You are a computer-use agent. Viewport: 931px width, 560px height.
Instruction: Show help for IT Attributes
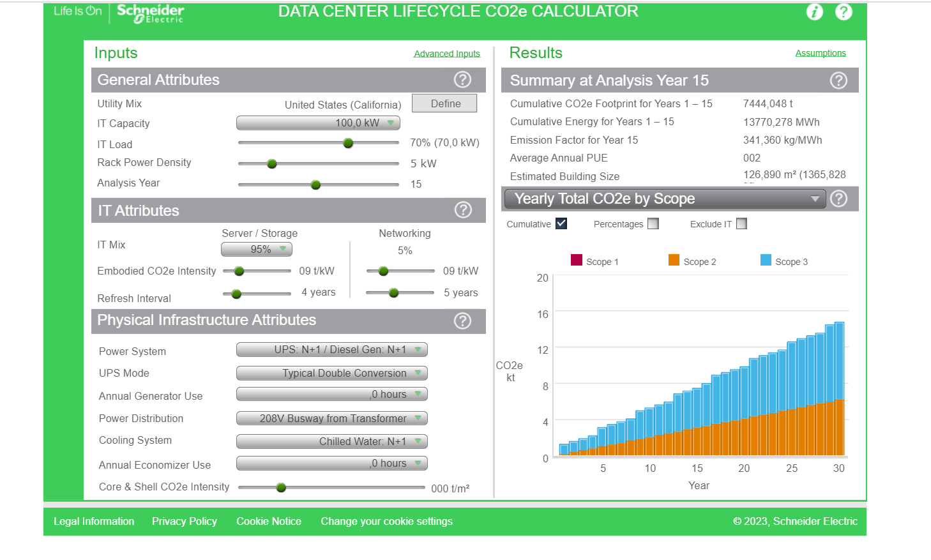point(463,209)
